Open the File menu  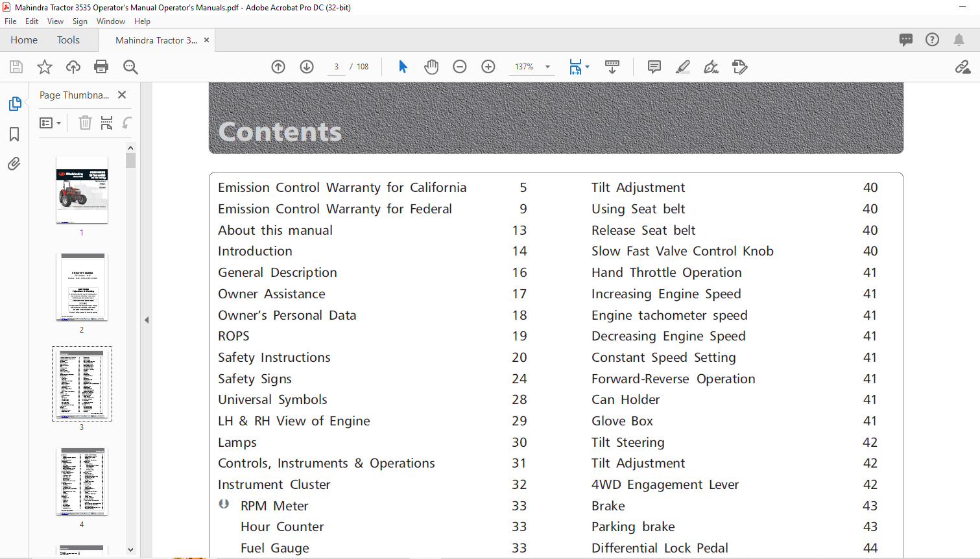coord(10,21)
